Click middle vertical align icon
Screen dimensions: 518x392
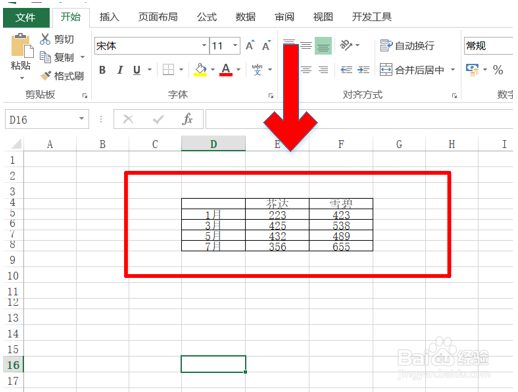tap(306, 45)
